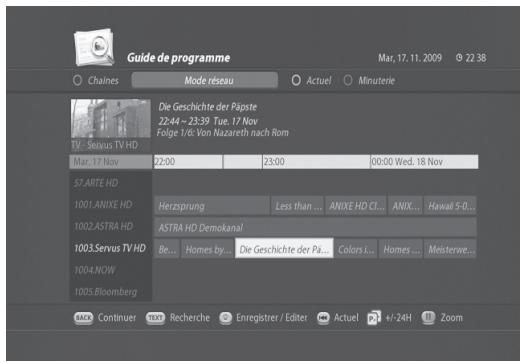
Task: Select the 'Homes by...' programme
Action: click(207, 249)
